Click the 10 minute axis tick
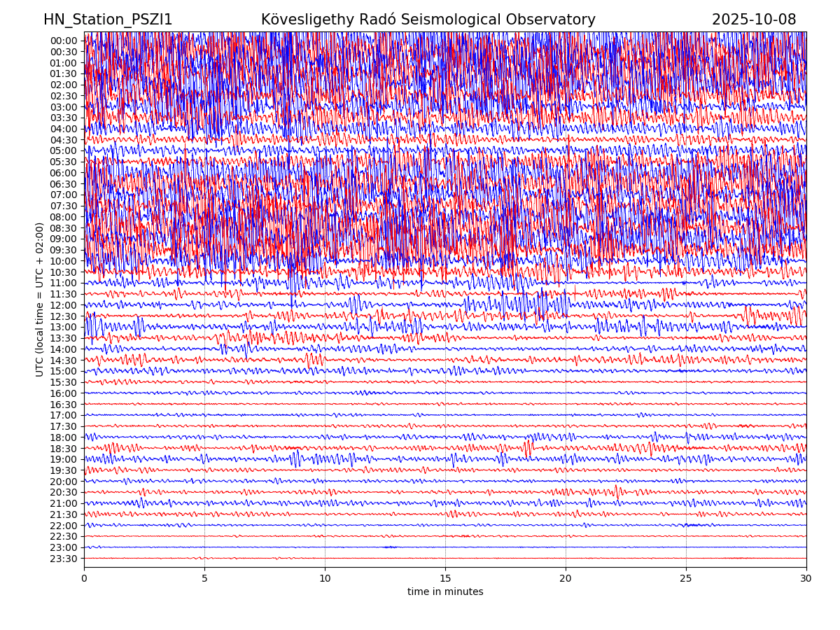The image size is (840, 630). click(x=325, y=578)
